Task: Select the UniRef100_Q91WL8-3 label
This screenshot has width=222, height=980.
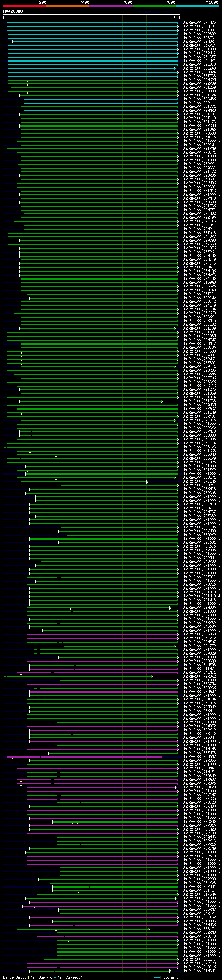Action: point(201,592)
